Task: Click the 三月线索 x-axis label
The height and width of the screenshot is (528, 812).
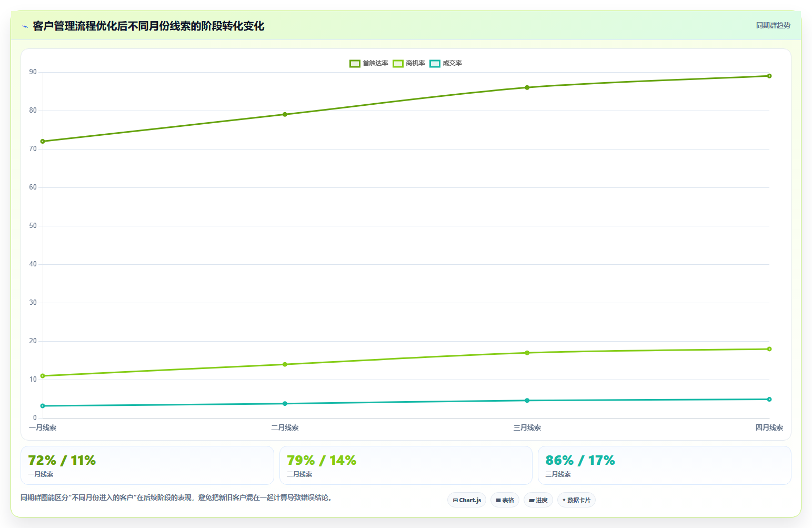Action: point(527,427)
